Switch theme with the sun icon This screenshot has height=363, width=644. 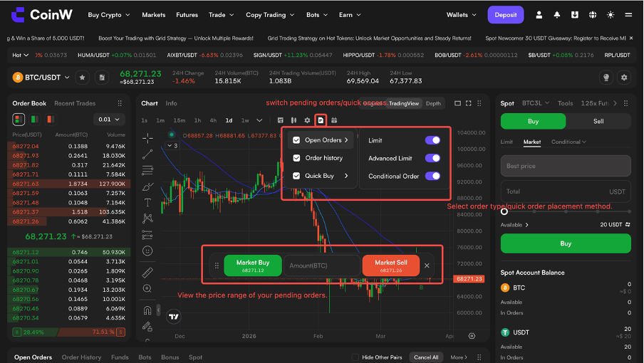611,15
